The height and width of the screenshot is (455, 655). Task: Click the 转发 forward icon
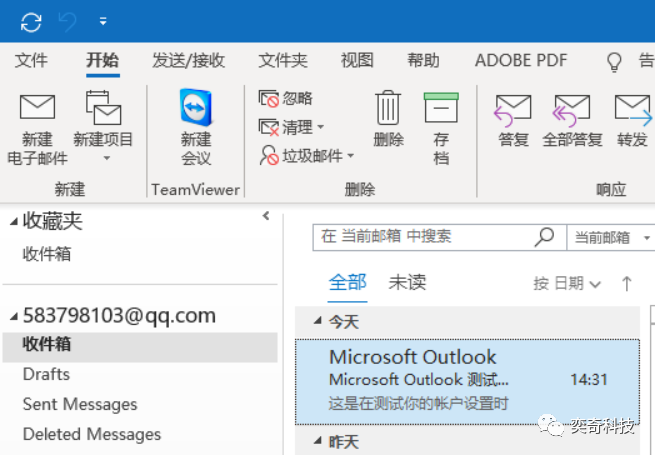(633, 110)
